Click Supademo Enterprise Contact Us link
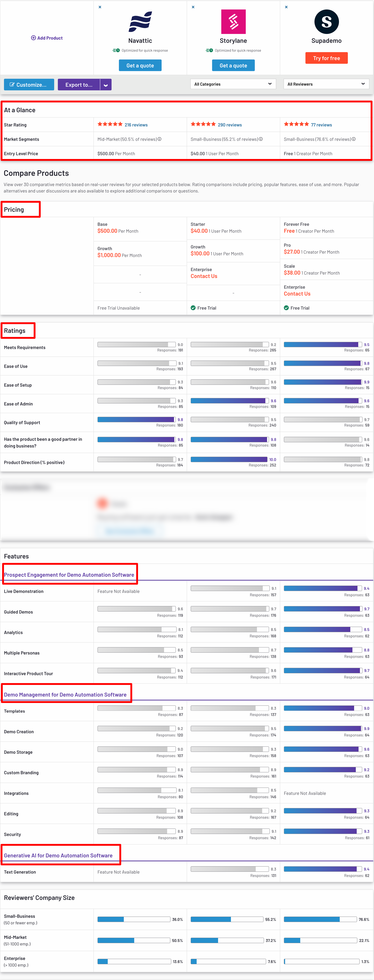 coord(297,294)
